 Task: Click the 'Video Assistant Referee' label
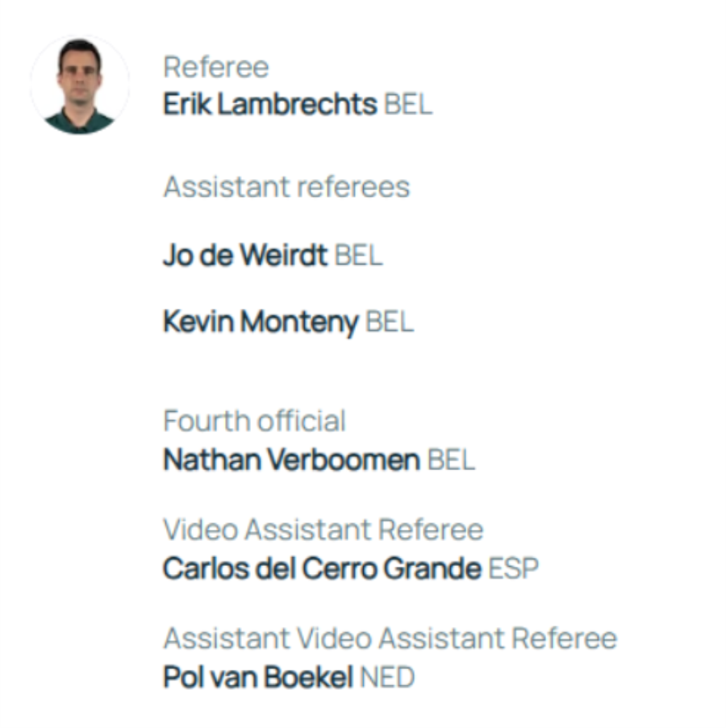tap(323, 530)
